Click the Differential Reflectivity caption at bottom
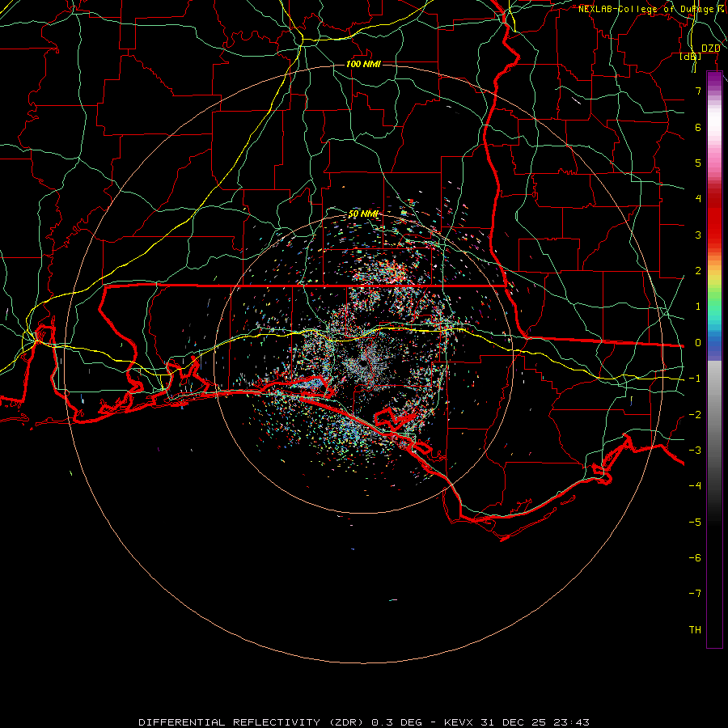Image resolution: width=728 pixels, height=728 pixels. [363, 722]
